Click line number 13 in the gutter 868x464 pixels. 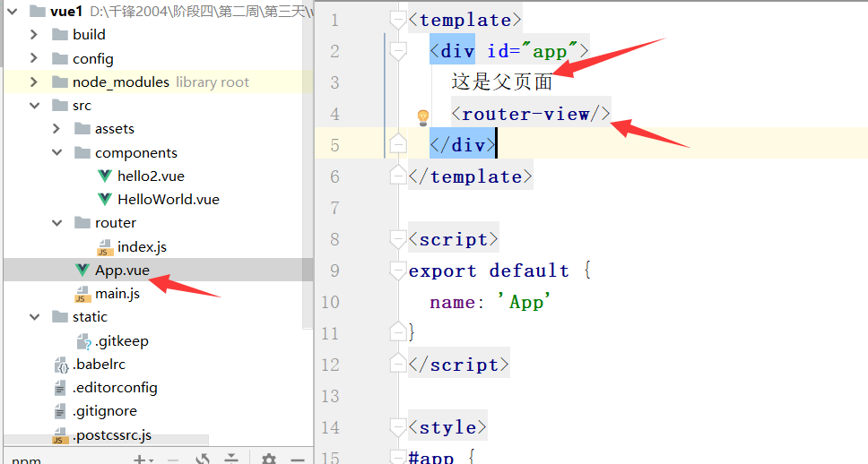click(330, 396)
